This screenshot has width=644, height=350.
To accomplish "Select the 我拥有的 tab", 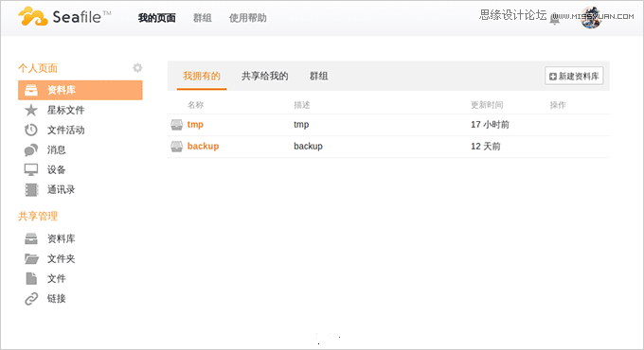I will tap(202, 76).
